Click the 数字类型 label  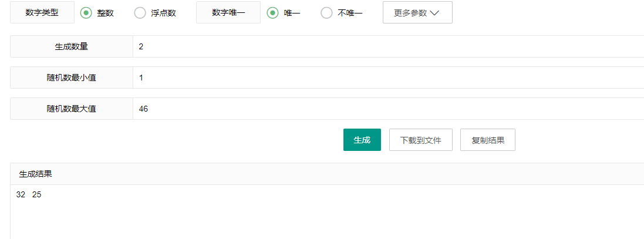click(x=42, y=13)
